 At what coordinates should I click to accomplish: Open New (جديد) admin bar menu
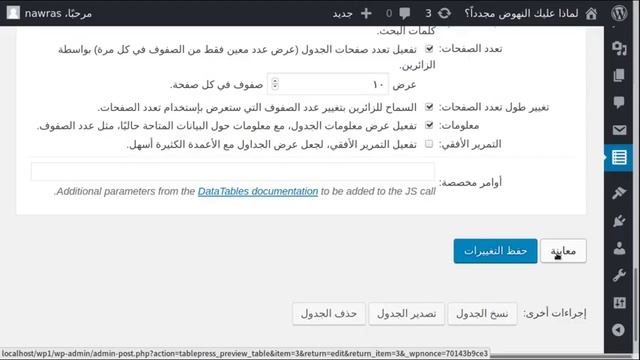[342, 13]
